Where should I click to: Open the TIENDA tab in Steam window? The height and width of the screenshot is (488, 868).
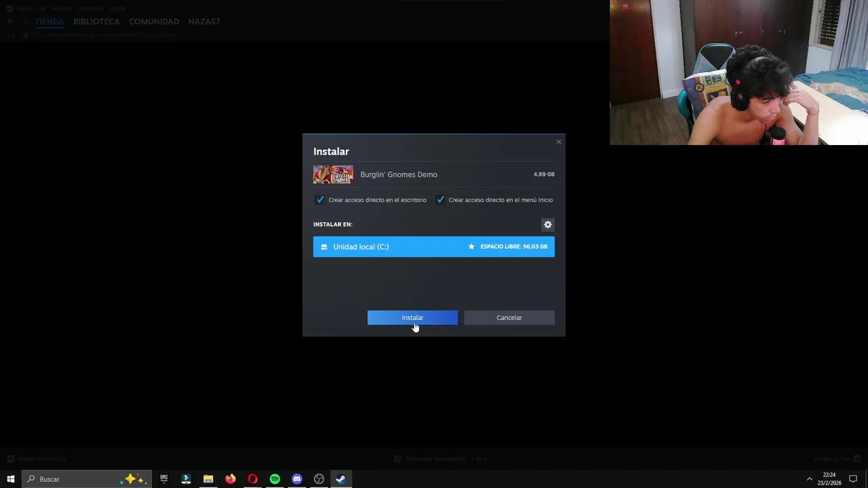pos(50,21)
